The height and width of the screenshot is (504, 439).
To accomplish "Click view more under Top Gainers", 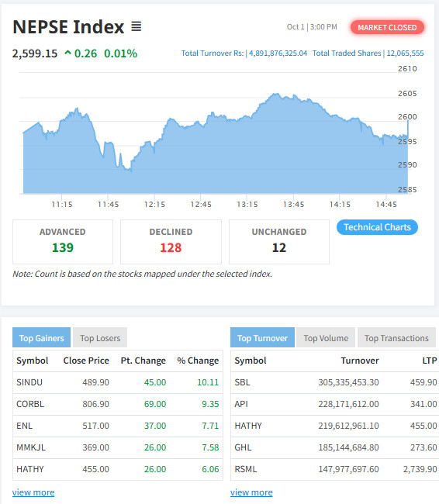I will 33,492.
